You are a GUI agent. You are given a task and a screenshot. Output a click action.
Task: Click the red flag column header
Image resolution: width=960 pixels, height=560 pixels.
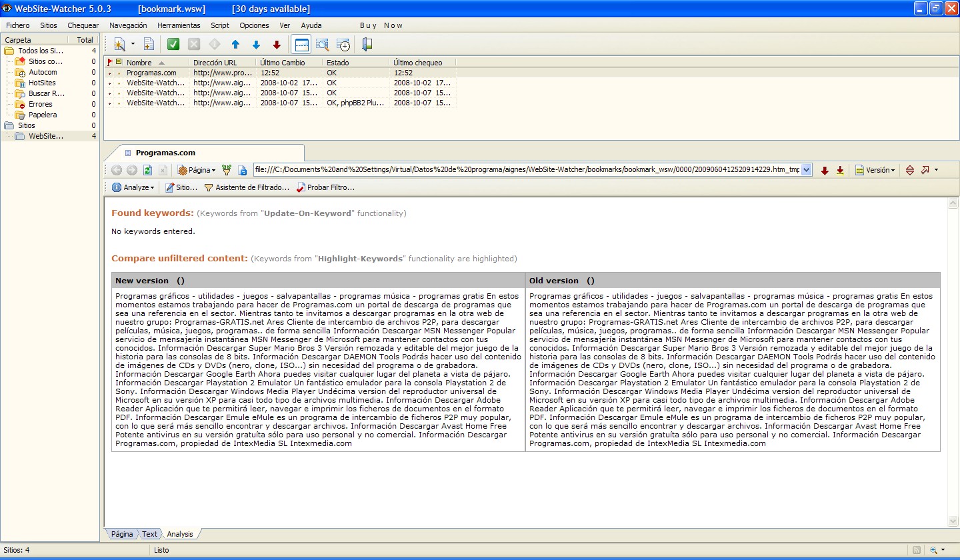[110, 63]
